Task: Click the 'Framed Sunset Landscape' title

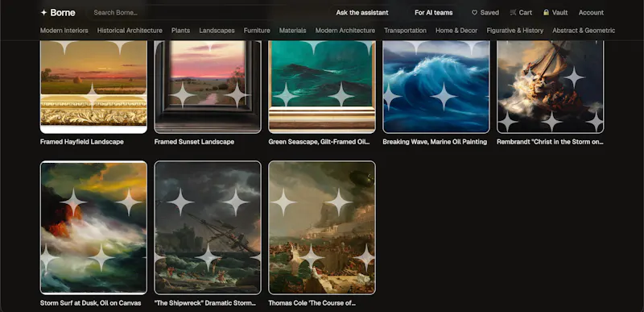Action: (194, 142)
